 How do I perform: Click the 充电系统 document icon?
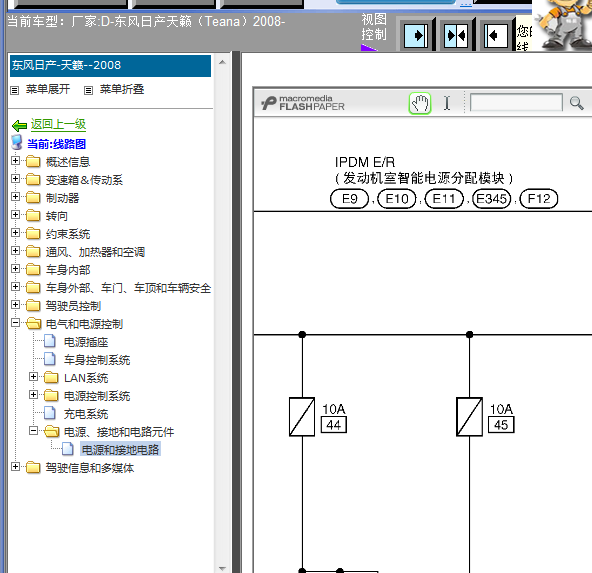(x=50, y=413)
